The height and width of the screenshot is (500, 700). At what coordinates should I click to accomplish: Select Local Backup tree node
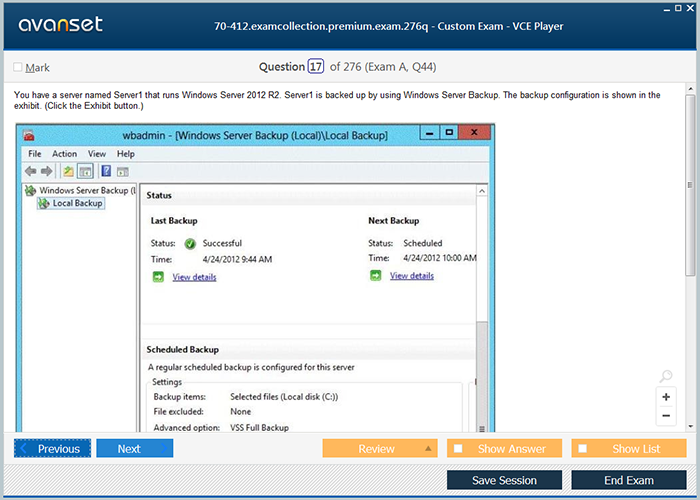71,203
